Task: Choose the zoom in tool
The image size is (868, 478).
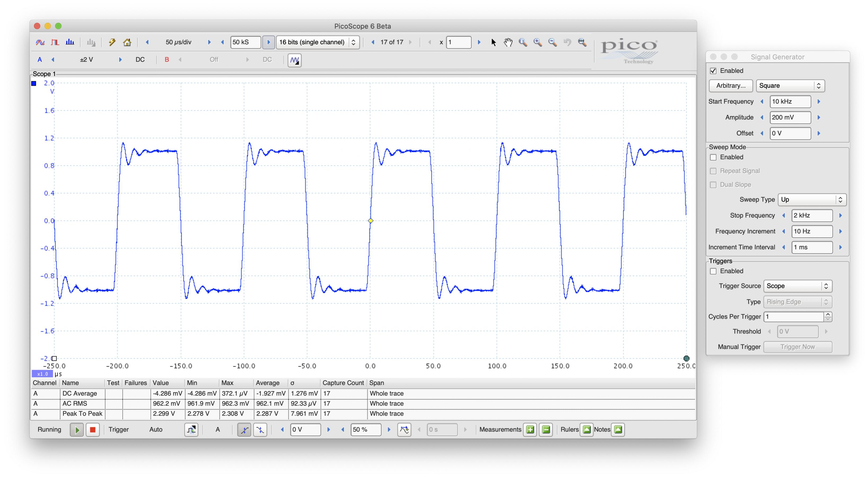Action: 538,42
